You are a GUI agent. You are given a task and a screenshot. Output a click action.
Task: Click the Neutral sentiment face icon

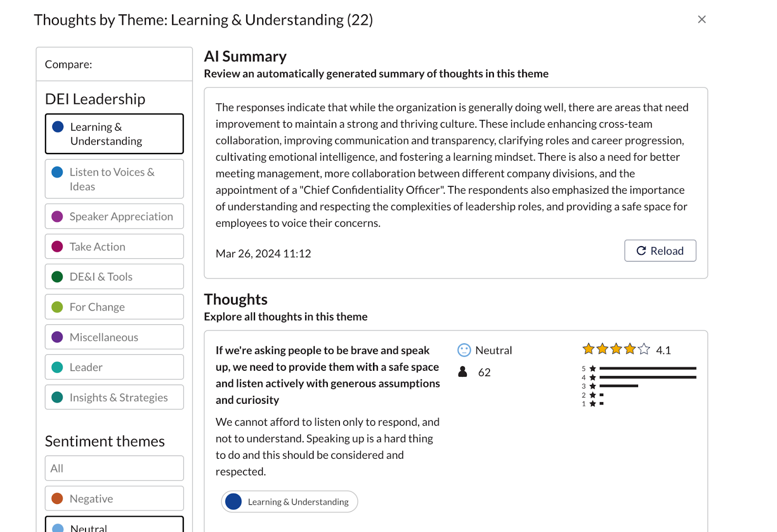coord(464,350)
